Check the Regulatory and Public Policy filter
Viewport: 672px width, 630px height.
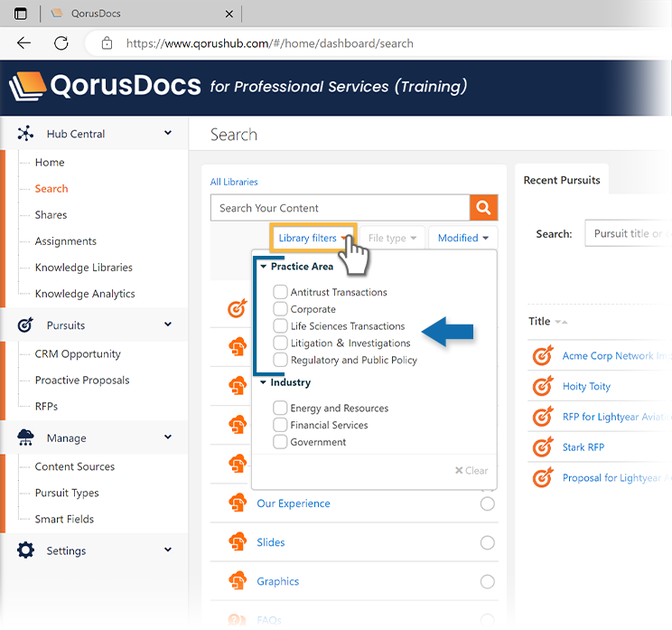tap(280, 360)
